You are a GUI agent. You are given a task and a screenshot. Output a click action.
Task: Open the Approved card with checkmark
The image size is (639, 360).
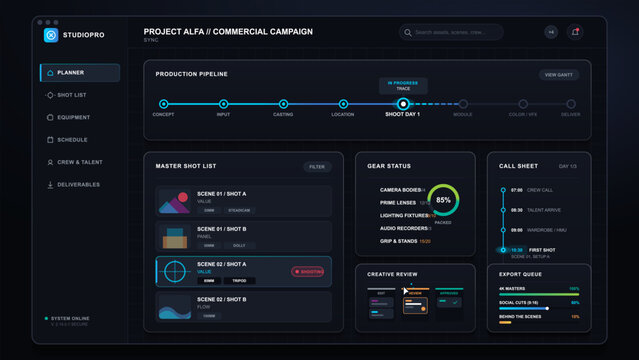click(450, 302)
